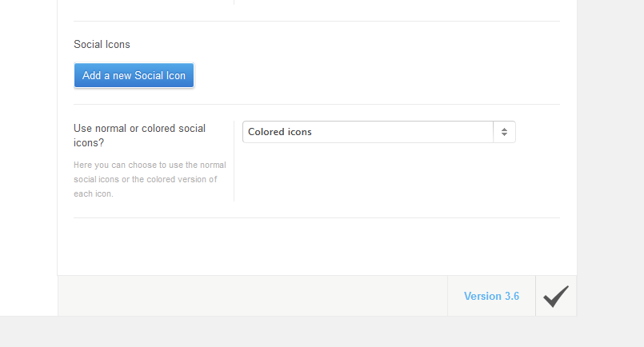
Task: Open the Version 3.6 link
Action: click(x=491, y=296)
